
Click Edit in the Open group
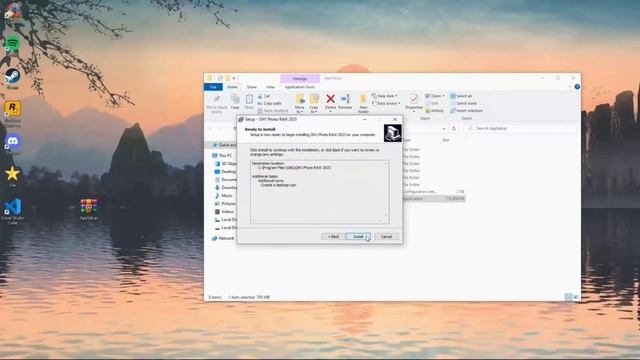tap(432, 103)
